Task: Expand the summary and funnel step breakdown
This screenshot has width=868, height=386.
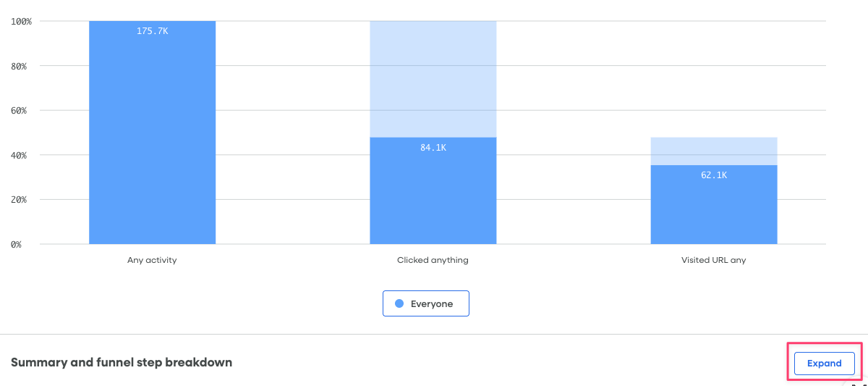Action: 824,364
